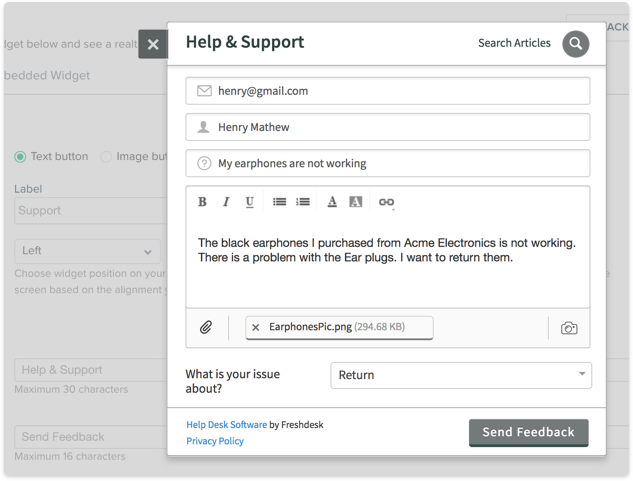
Task: Insert a hyperlink with link icon
Action: (386, 202)
